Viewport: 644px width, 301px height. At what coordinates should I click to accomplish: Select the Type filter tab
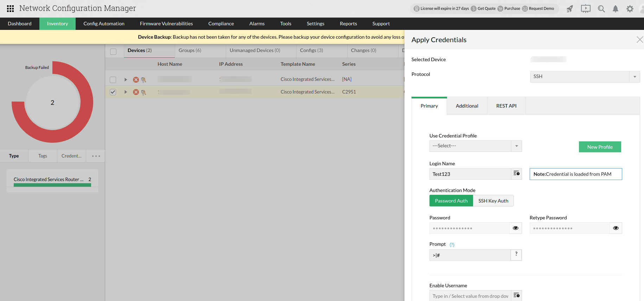point(14,156)
